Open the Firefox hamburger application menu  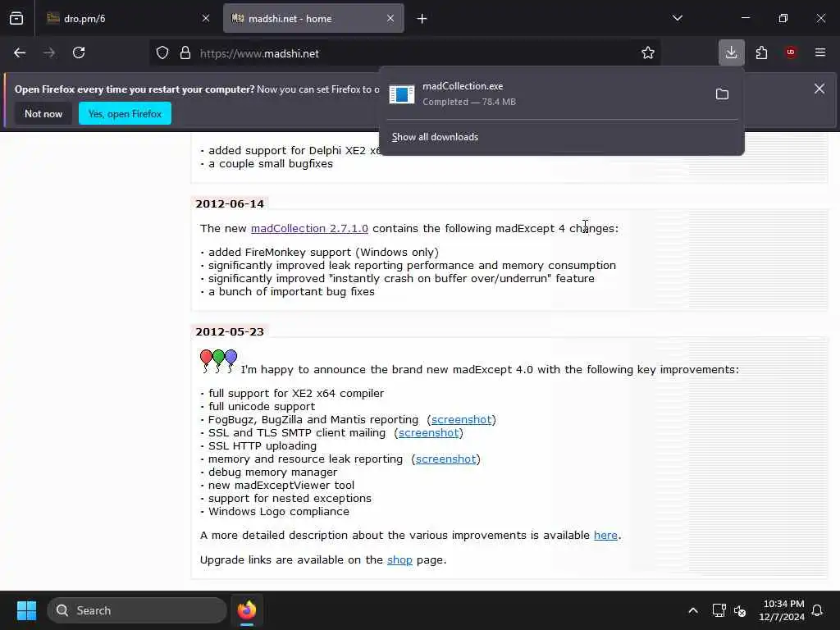click(820, 52)
